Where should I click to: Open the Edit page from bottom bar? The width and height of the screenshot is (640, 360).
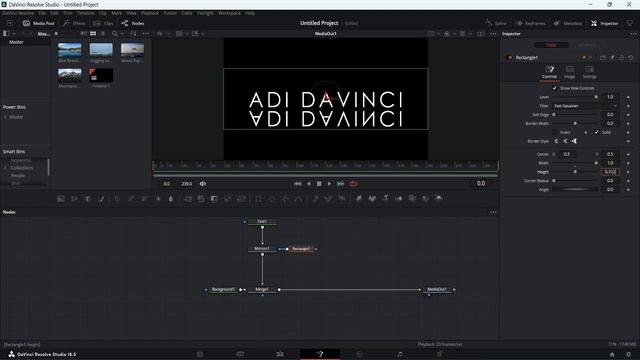click(x=280, y=354)
